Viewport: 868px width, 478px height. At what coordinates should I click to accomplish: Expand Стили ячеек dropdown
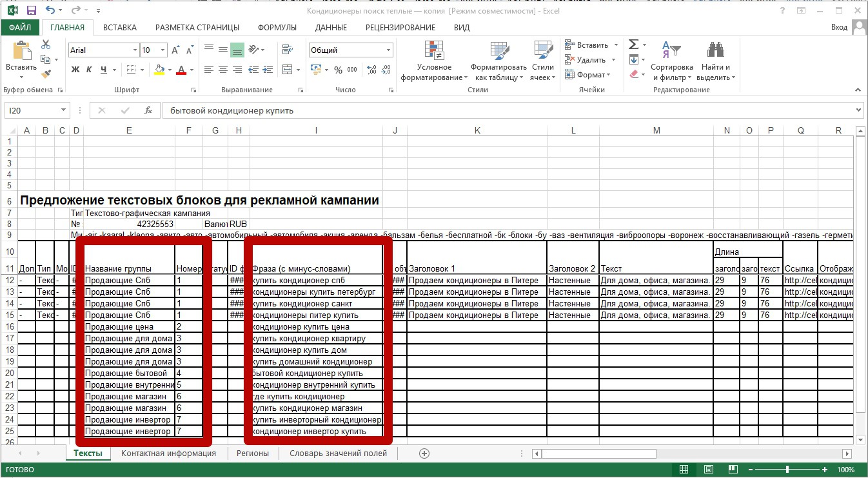click(542, 62)
